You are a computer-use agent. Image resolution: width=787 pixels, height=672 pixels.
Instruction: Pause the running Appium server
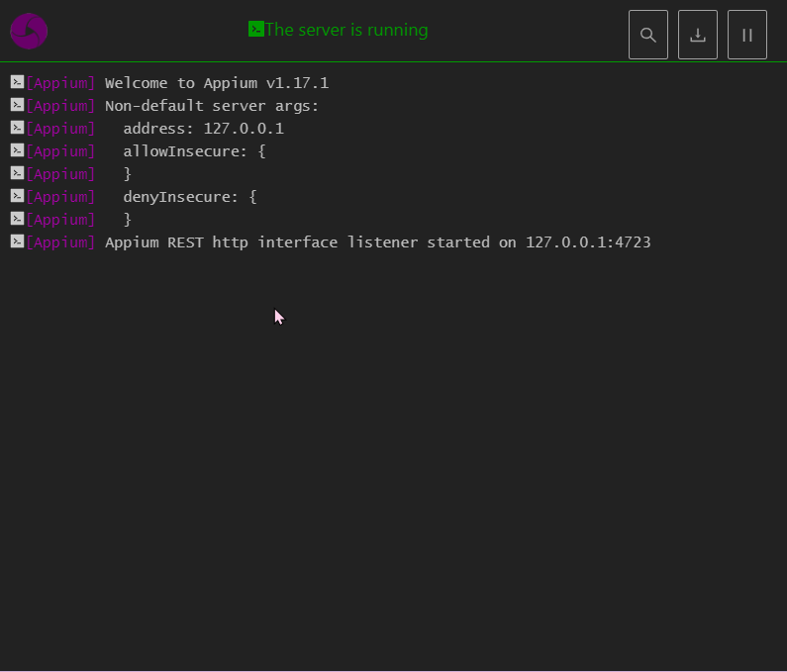click(746, 35)
